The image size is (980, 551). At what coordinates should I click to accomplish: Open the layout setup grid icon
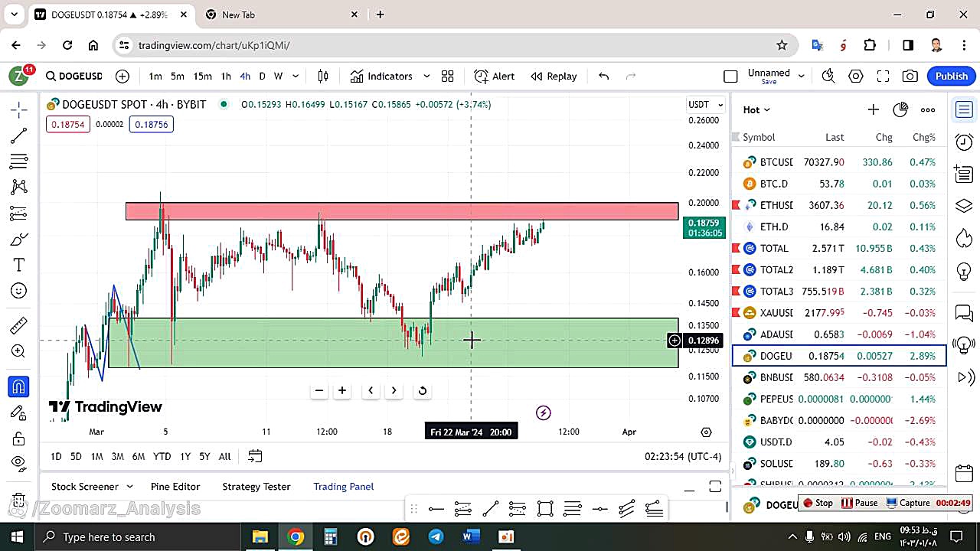(x=447, y=76)
